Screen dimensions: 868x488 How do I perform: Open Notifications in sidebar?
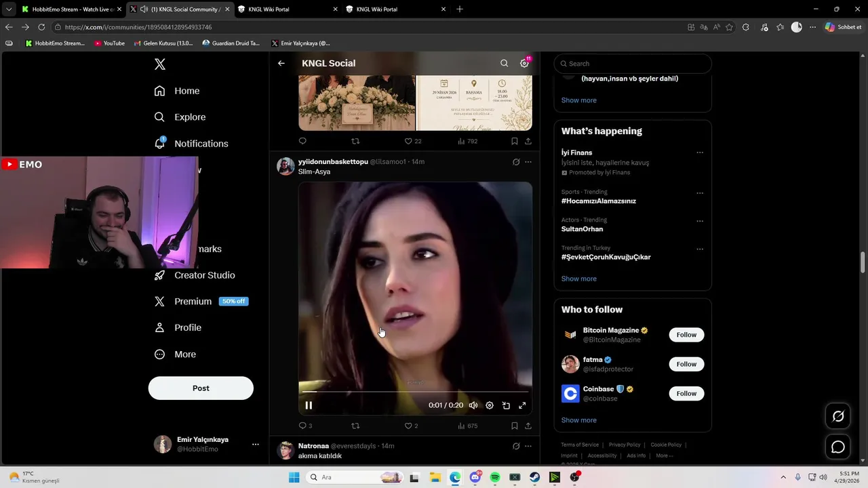pyautogui.click(x=191, y=144)
